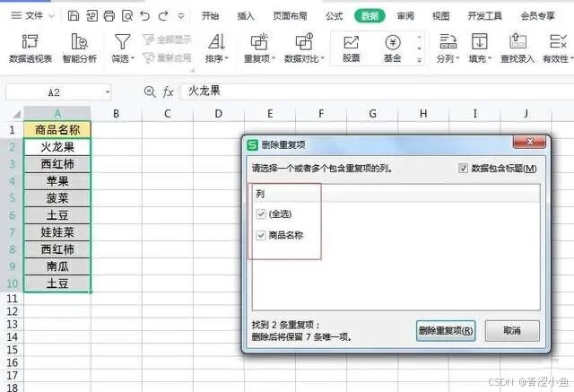The height and width of the screenshot is (392, 574).
Task: Click the fx insert function icon
Action: 168,91
